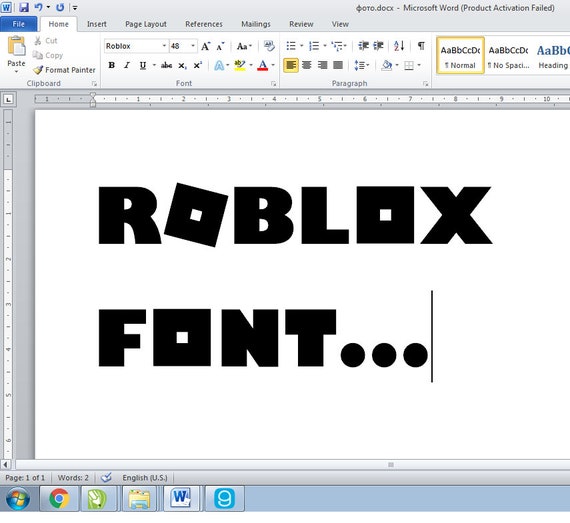Toggle underline formatting
The width and height of the screenshot is (570, 523).
tap(143, 65)
